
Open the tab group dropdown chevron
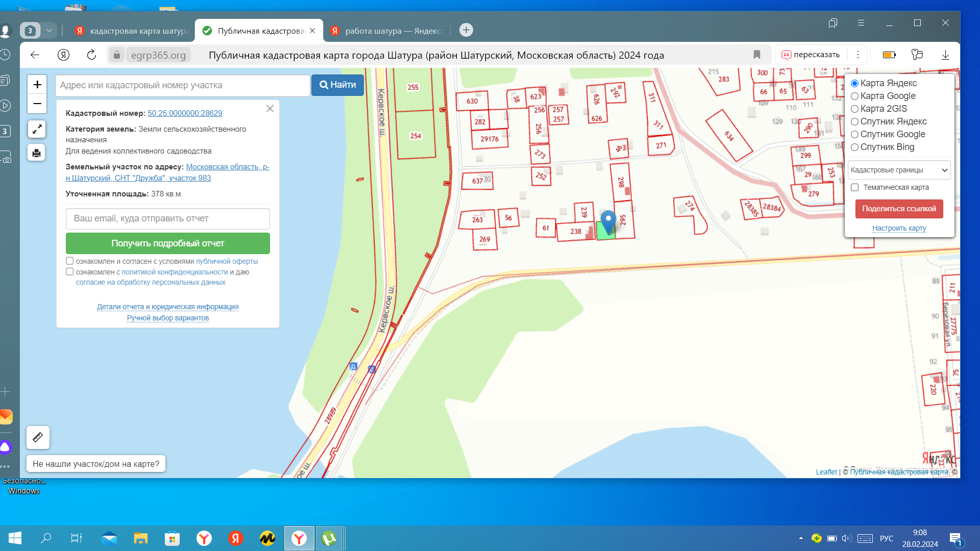point(50,31)
